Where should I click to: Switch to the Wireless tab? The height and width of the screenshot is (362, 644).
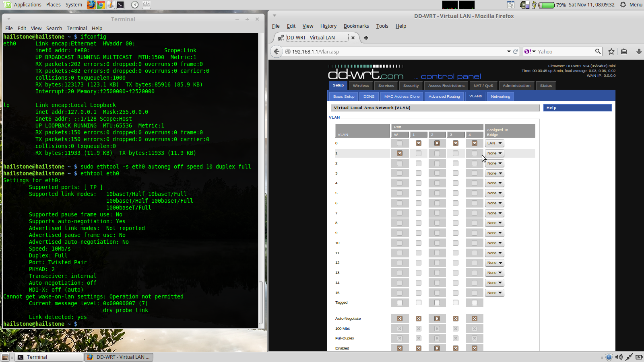[x=361, y=86]
